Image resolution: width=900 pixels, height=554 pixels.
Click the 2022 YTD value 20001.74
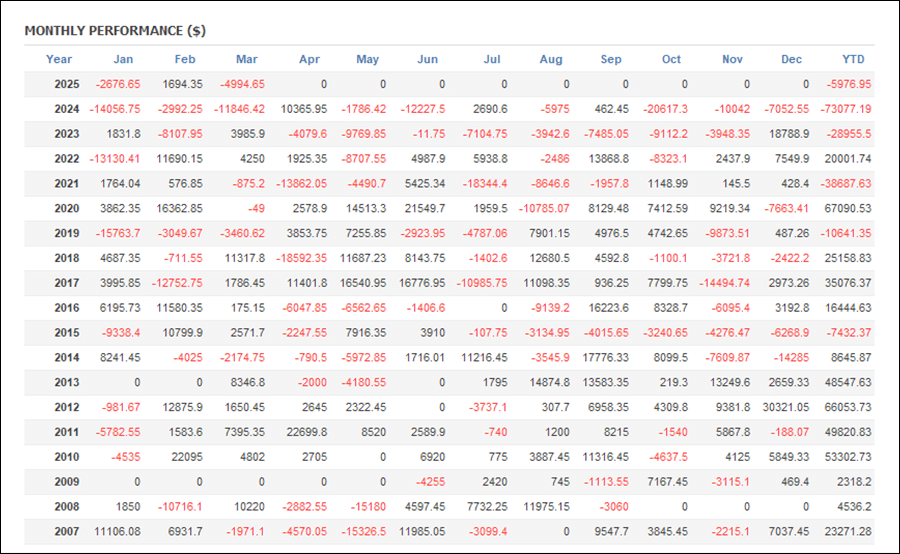(x=848, y=159)
